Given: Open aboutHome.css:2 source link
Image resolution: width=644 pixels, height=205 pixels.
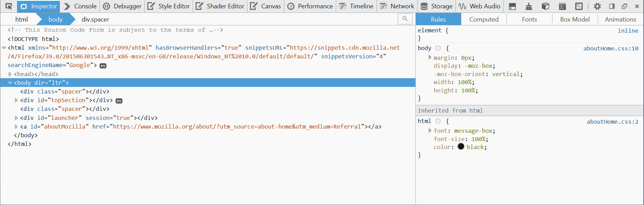Looking at the screenshot, I should pos(613,122).
